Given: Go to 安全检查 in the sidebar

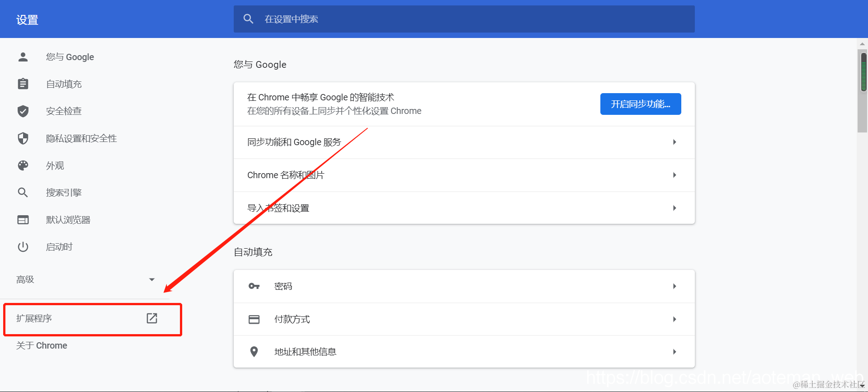Looking at the screenshot, I should [64, 111].
